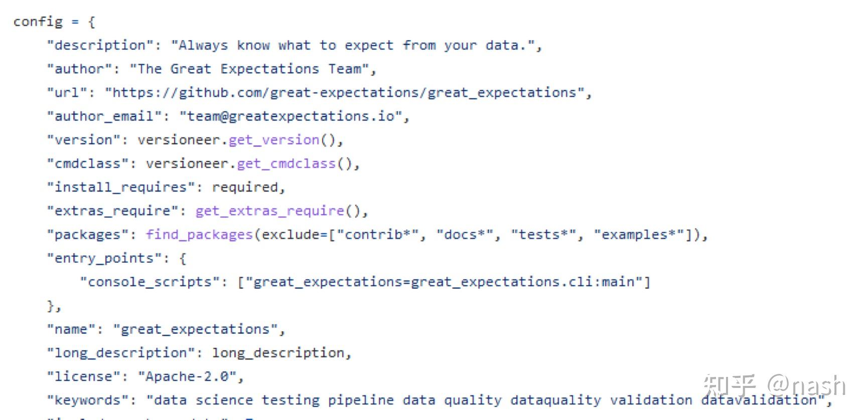
Task: Click the get_version method call
Action: [273, 140]
